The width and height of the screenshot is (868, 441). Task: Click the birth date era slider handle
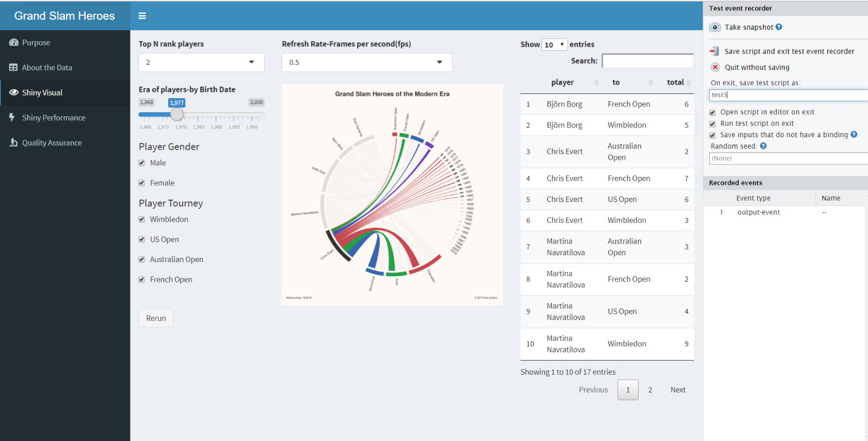[177, 114]
